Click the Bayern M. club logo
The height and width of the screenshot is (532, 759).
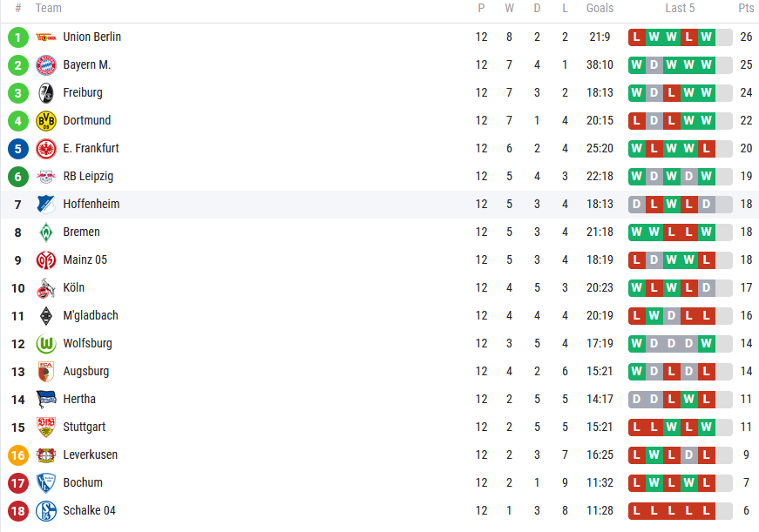click(46, 64)
